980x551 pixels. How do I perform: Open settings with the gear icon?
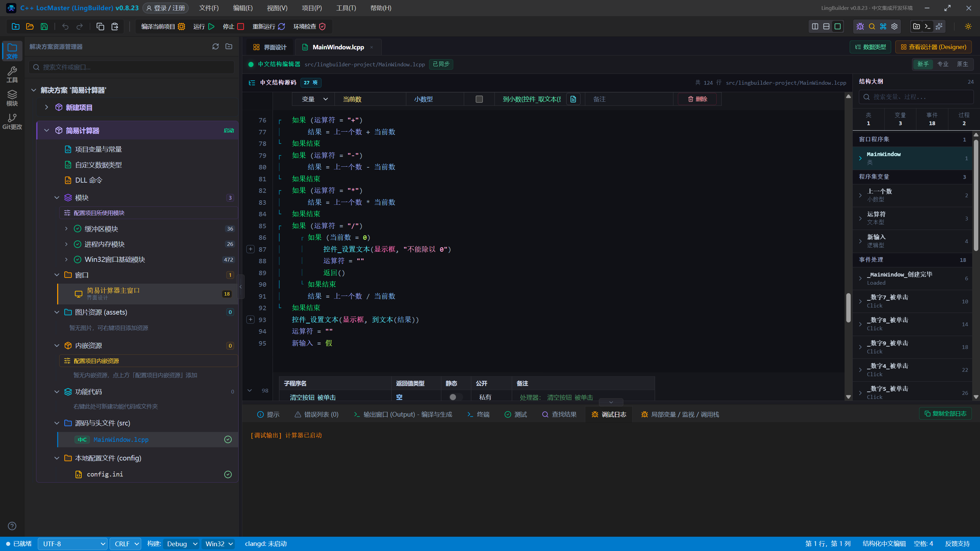[x=894, y=26]
